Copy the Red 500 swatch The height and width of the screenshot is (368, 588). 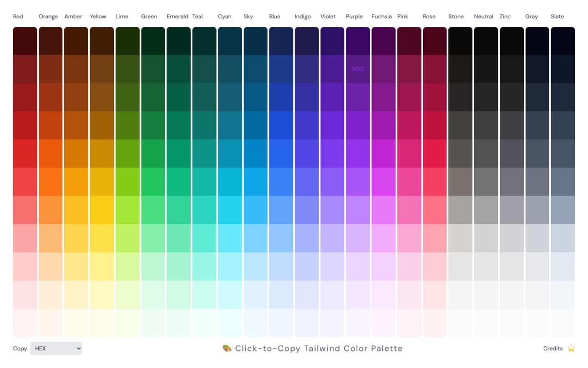(x=25, y=182)
